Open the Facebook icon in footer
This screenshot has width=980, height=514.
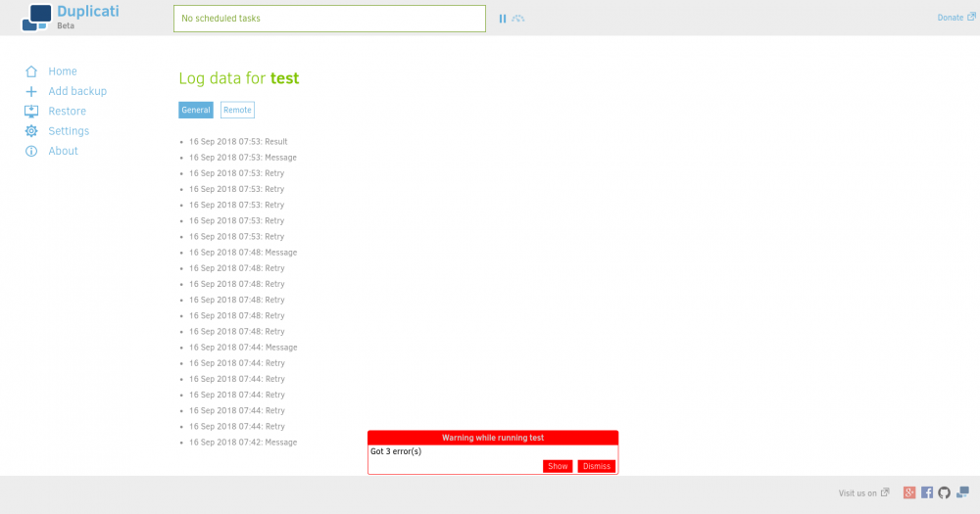tap(927, 492)
